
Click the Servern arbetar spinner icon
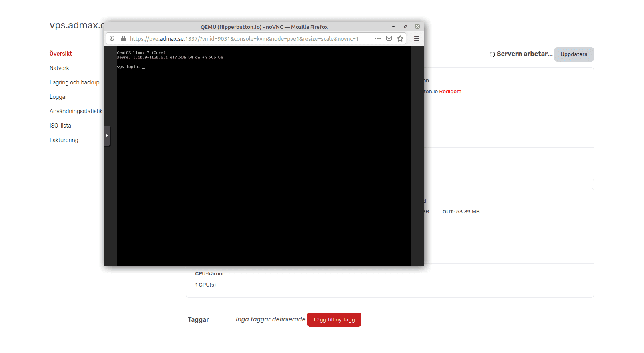492,54
